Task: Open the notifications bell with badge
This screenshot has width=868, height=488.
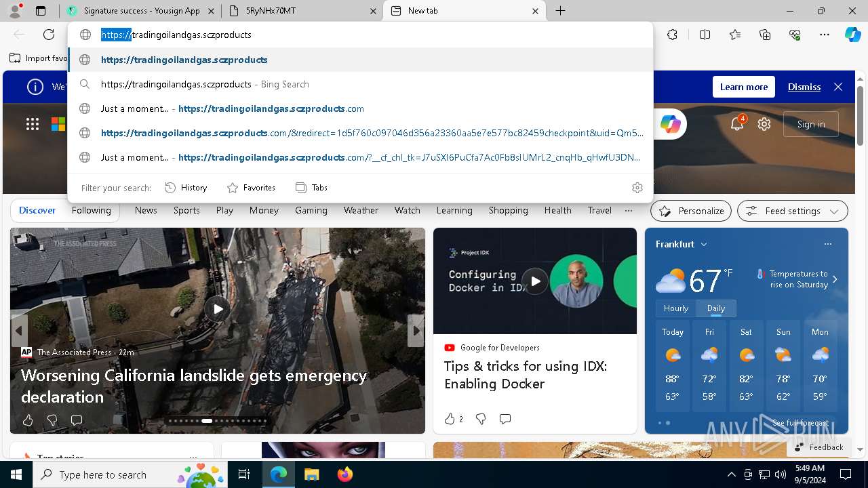Action: coord(737,124)
